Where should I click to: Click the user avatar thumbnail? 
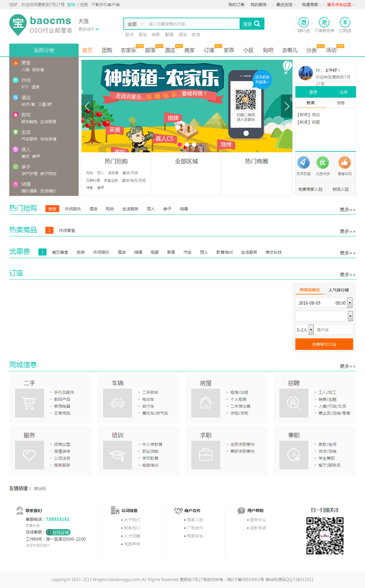pos(305,73)
